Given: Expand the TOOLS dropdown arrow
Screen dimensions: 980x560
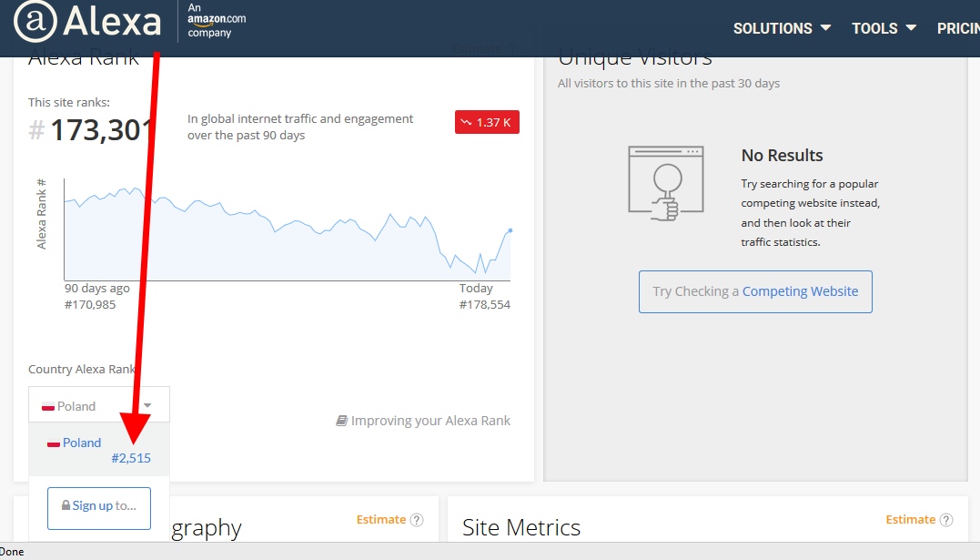Looking at the screenshot, I should (x=911, y=28).
